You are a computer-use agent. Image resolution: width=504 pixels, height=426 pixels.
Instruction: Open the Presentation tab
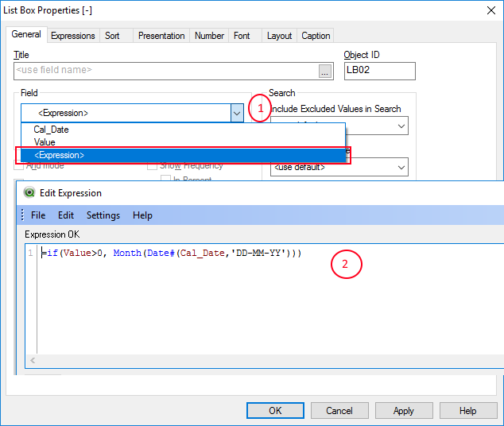click(161, 36)
